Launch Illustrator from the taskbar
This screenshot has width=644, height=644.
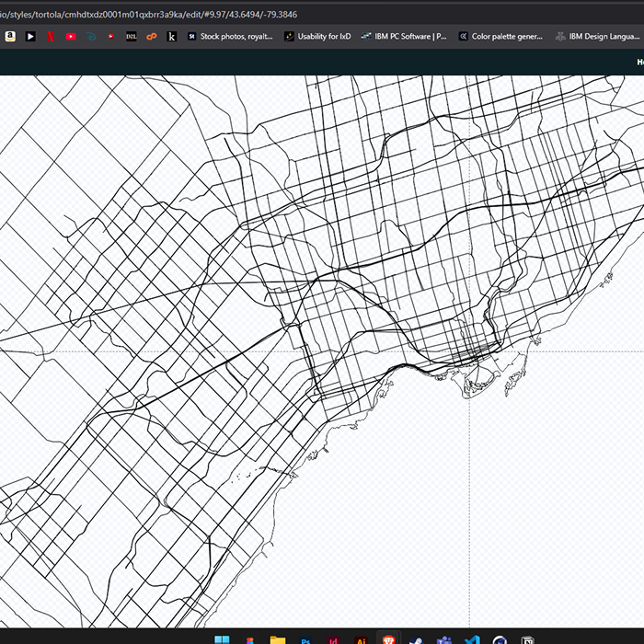[361, 640]
